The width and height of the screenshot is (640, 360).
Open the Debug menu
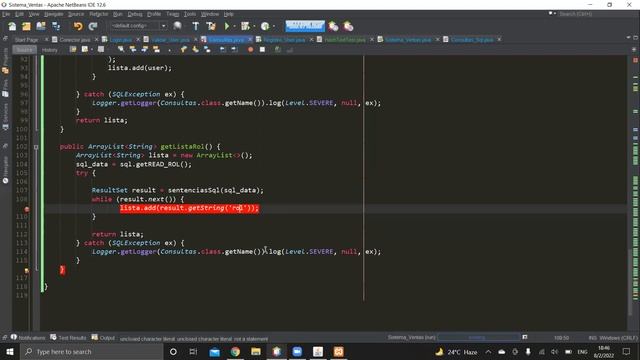point(135,14)
